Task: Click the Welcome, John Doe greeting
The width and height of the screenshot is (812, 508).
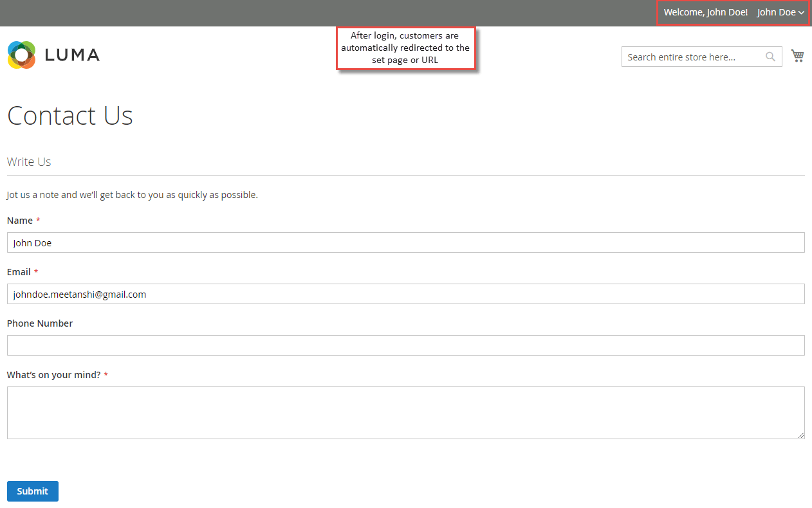Action: 705,12
